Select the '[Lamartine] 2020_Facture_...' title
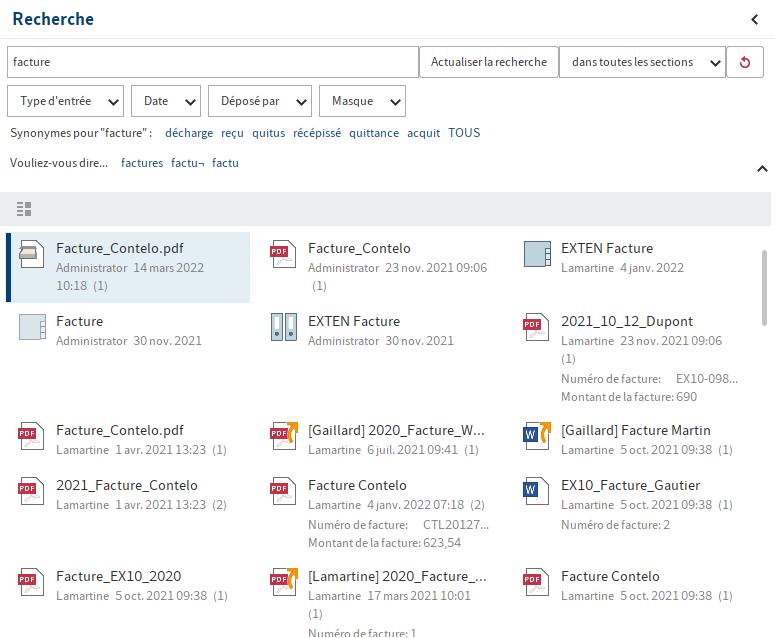Image resolution: width=775 pixels, height=638 pixels. [x=397, y=576]
